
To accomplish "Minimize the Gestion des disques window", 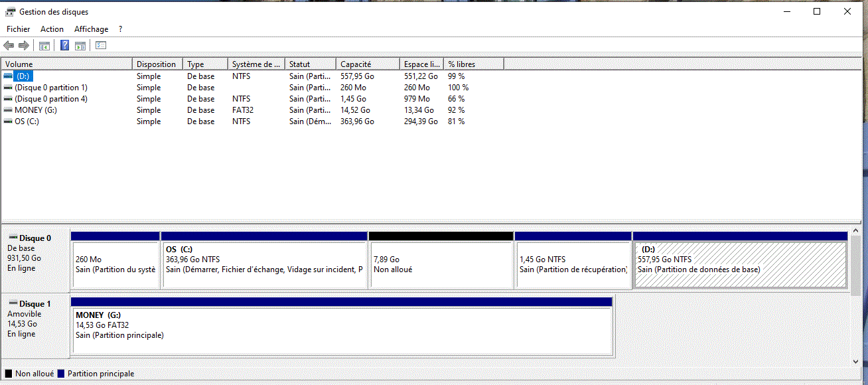I will pos(786,11).
